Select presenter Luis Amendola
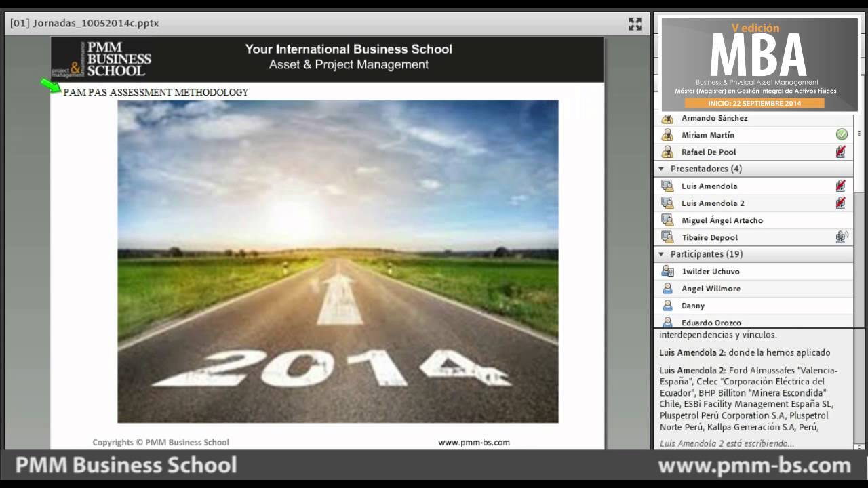Viewport: 868px width, 488px height. [x=753, y=186]
